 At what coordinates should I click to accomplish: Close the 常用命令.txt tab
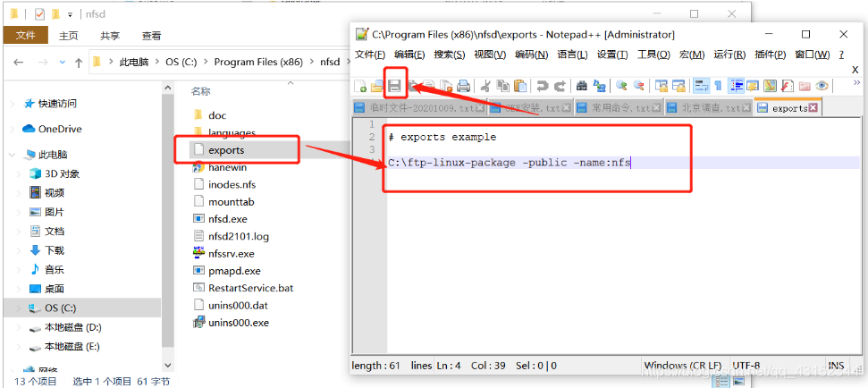pos(657,108)
